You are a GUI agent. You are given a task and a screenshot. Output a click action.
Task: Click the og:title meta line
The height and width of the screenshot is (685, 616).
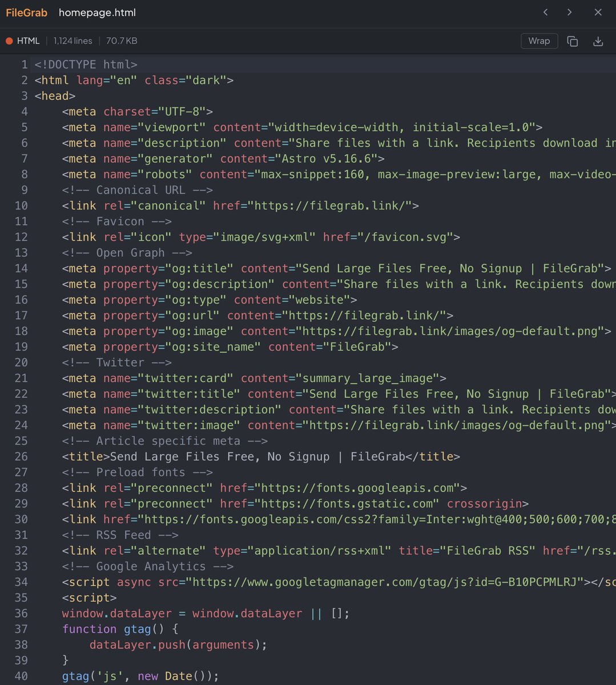(x=337, y=269)
